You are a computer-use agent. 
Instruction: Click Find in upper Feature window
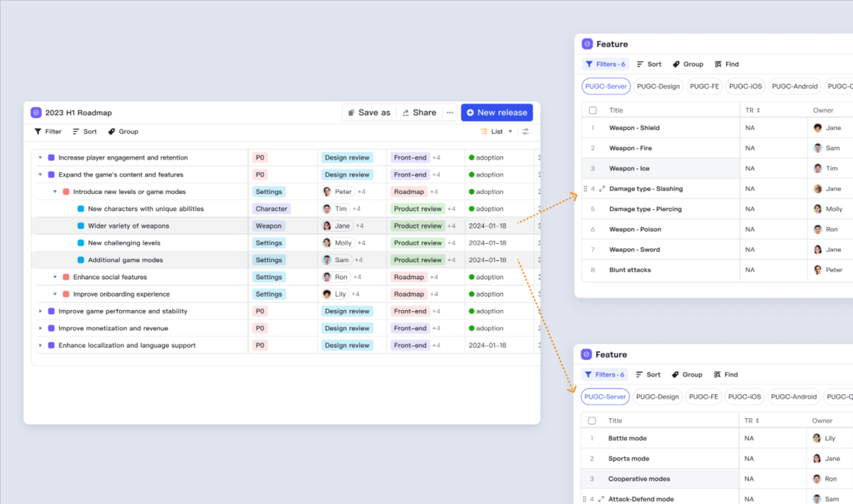[727, 64]
